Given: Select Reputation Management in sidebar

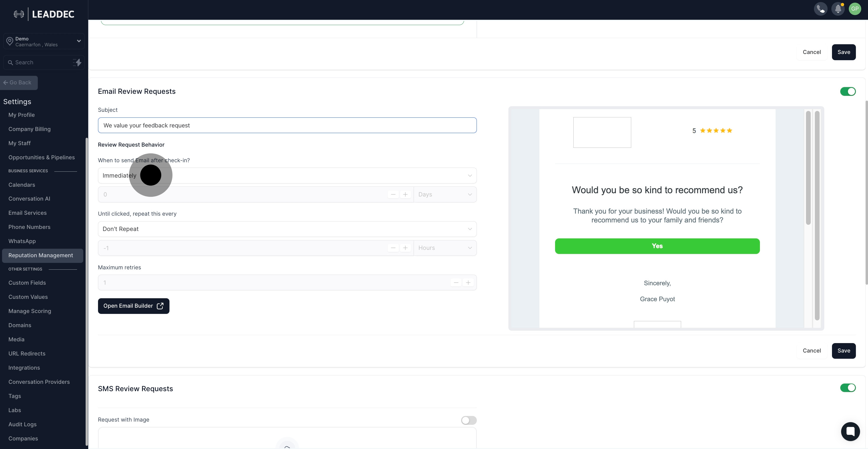Looking at the screenshot, I should 43,255.
